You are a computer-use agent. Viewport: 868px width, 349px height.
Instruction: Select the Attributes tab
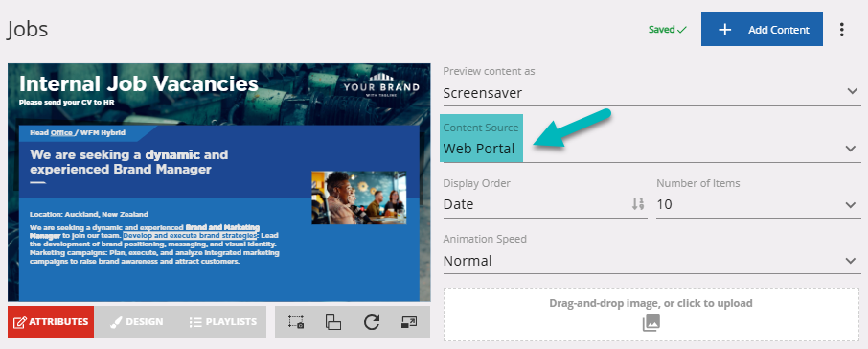(x=51, y=322)
